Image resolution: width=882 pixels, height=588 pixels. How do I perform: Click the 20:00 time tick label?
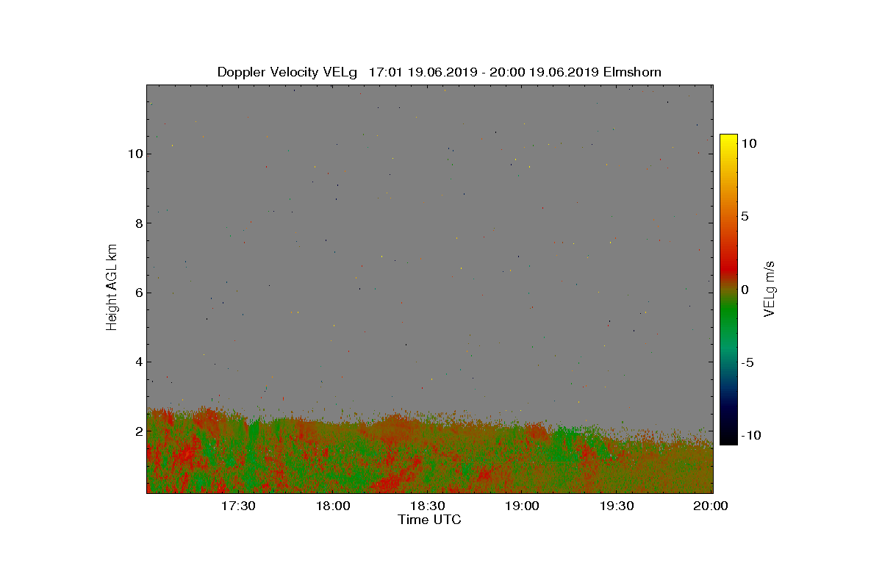[711, 506]
